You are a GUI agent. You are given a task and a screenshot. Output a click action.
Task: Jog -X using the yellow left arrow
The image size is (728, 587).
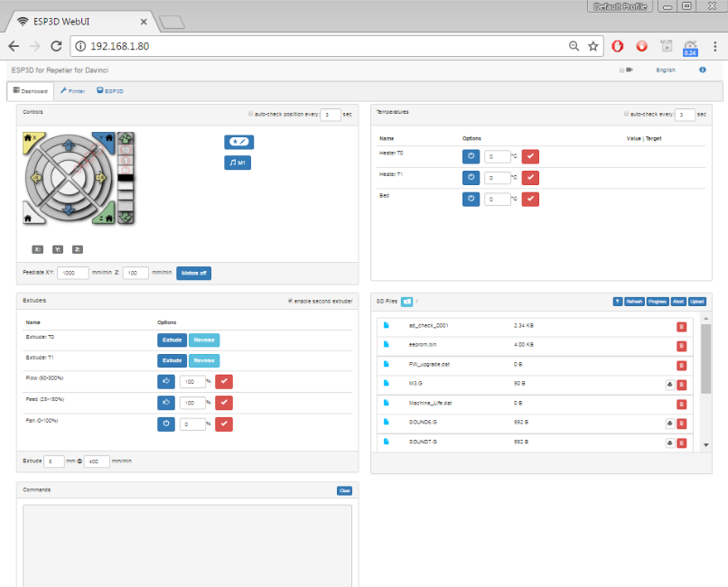pos(36,177)
